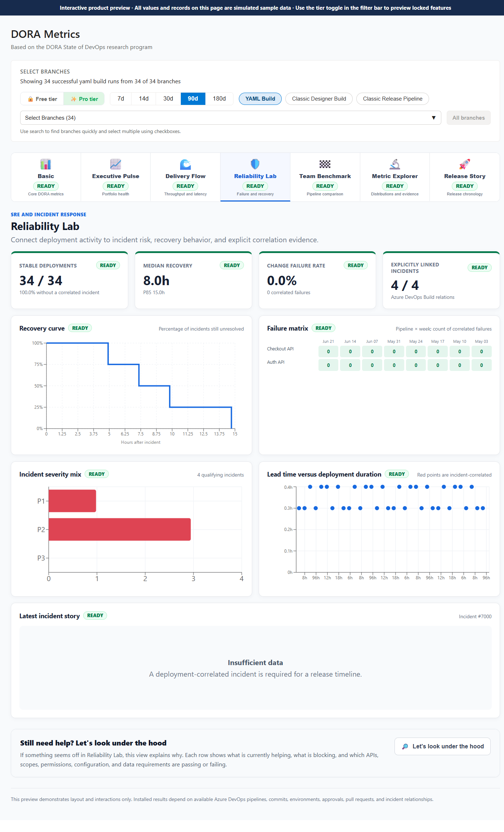The height and width of the screenshot is (832, 504).
Task: Click the P2 severity bar
Action: click(x=120, y=529)
